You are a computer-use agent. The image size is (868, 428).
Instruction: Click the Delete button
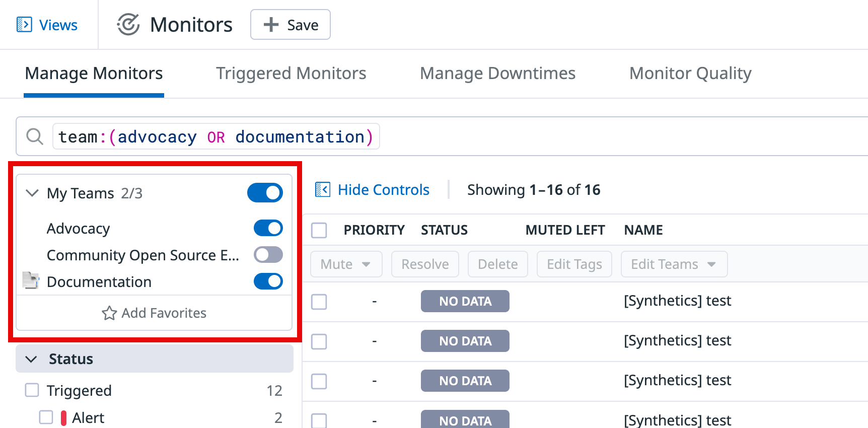(498, 264)
